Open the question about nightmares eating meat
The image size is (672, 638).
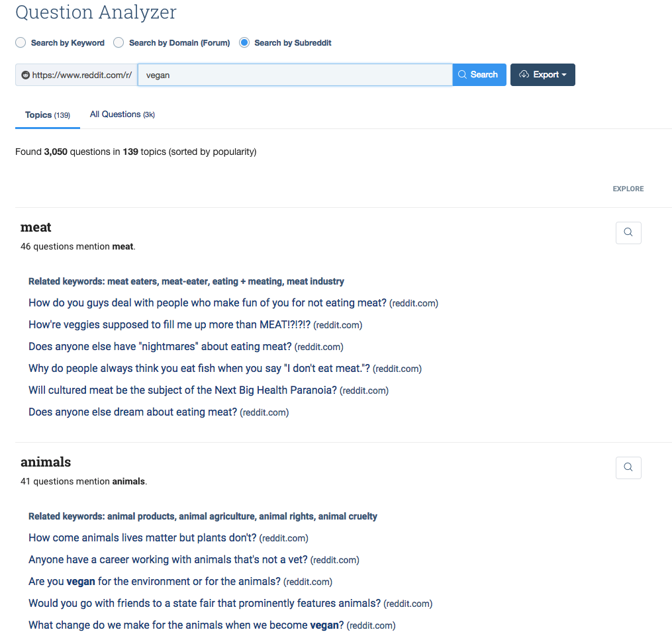pyautogui.click(x=160, y=347)
